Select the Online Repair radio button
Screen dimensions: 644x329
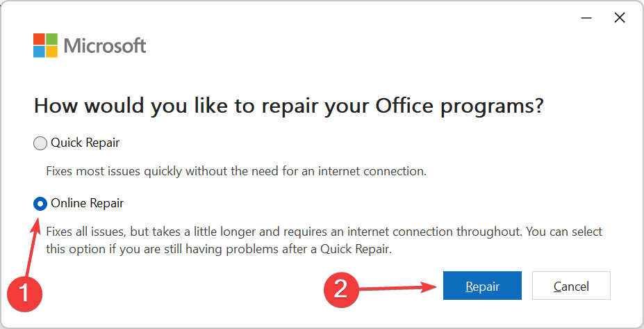[x=40, y=204]
